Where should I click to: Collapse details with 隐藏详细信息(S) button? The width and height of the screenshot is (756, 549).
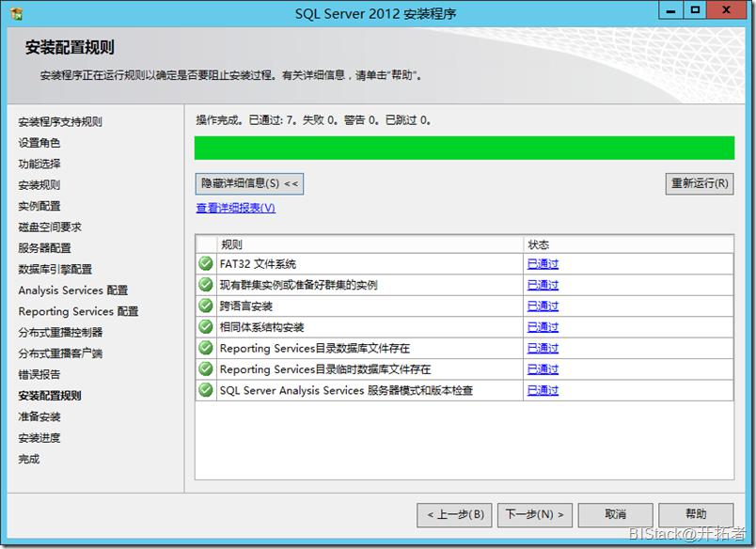coord(249,183)
